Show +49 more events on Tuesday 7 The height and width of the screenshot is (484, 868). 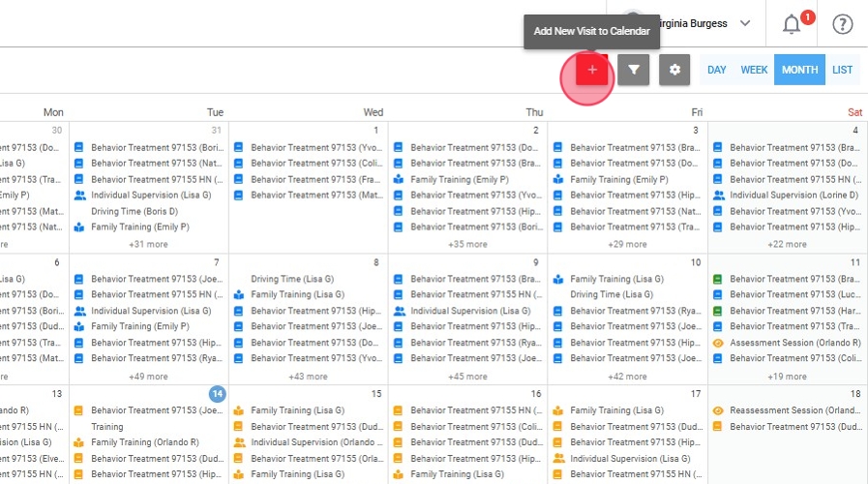click(148, 377)
